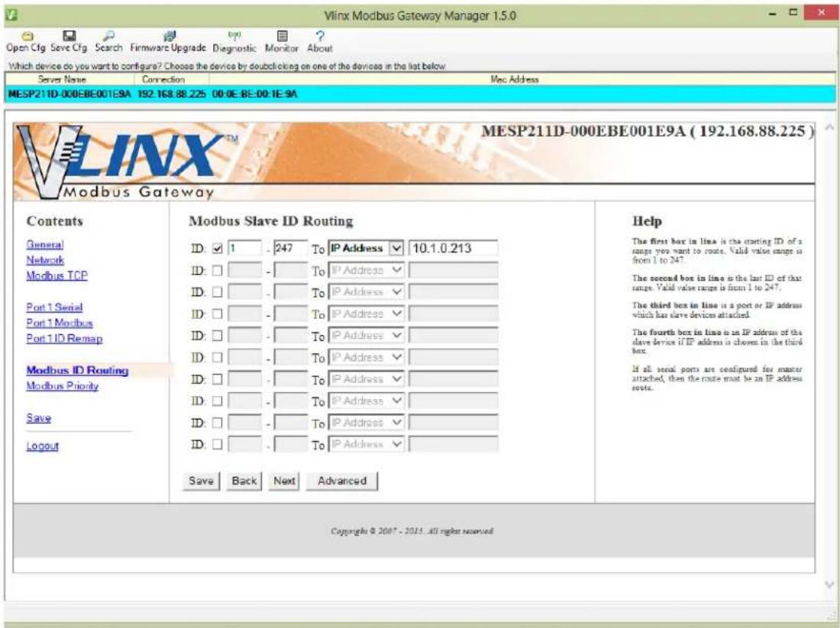
Task: Show the About dialog
Action: (x=320, y=42)
